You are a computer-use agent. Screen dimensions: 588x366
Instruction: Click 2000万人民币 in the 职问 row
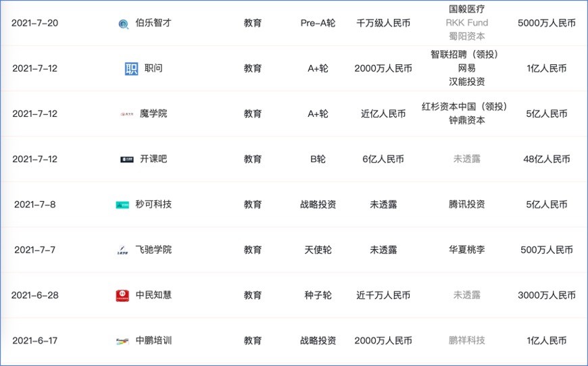pos(383,69)
